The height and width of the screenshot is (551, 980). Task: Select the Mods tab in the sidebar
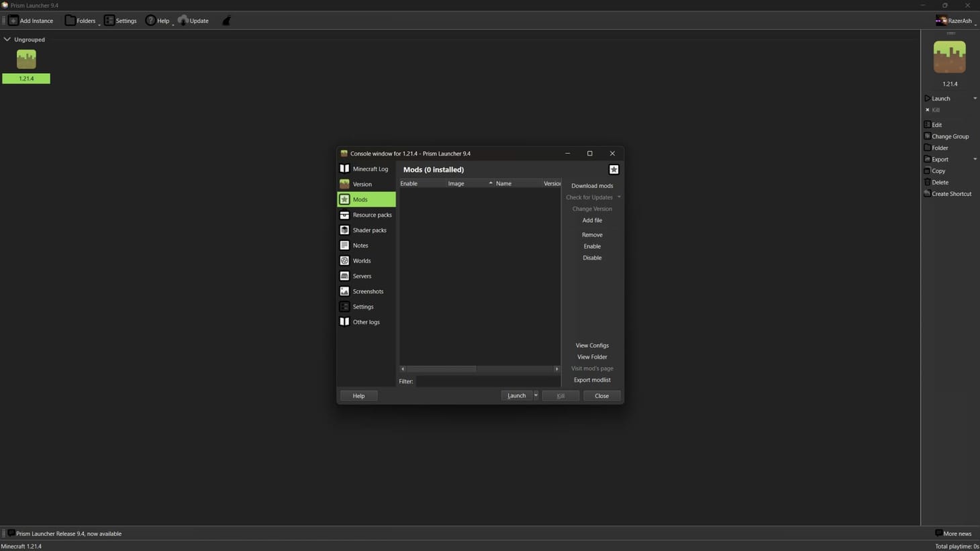[360, 199]
